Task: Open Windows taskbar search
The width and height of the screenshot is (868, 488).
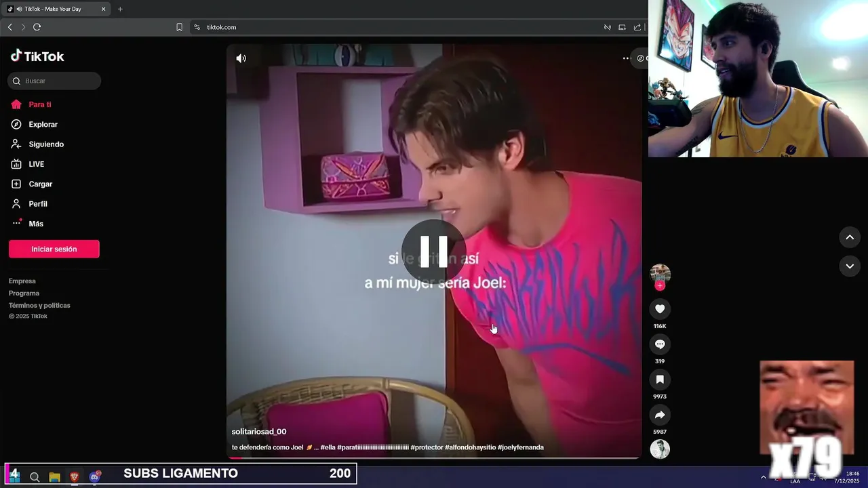Action: pyautogui.click(x=35, y=477)
